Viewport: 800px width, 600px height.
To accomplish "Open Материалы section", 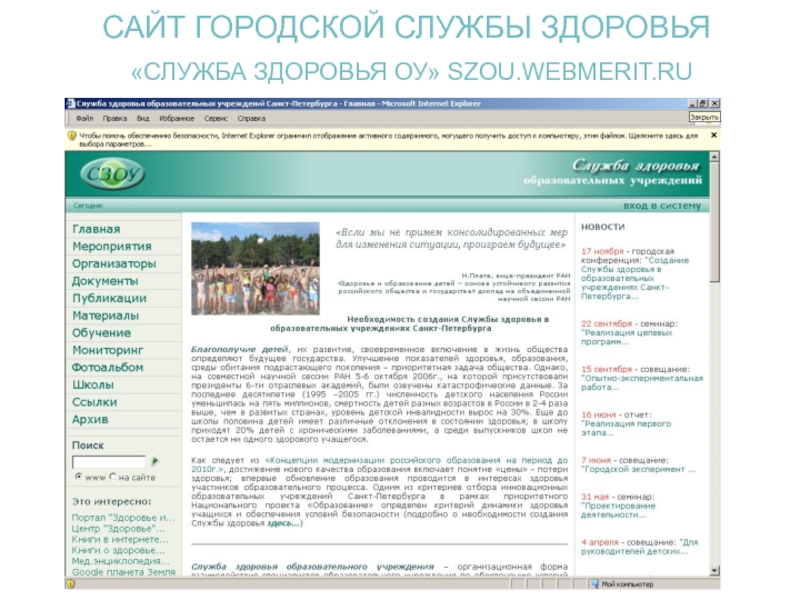I will click(x=106, y=316).
